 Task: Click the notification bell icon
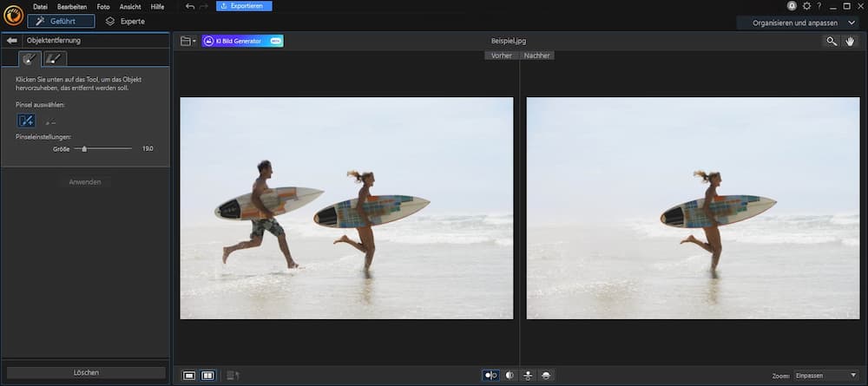[792, 6]
